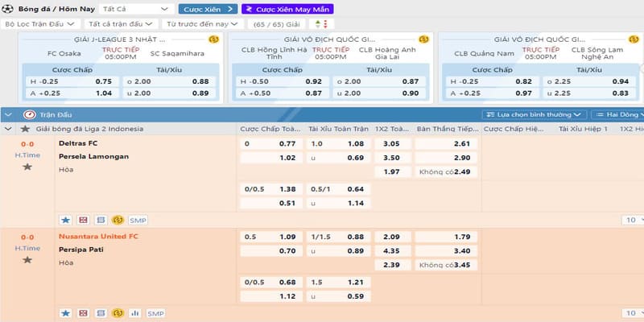Select FC Osaka H -0.25 odds 0.75
The image size is (644, 322).
pos(72,81)
